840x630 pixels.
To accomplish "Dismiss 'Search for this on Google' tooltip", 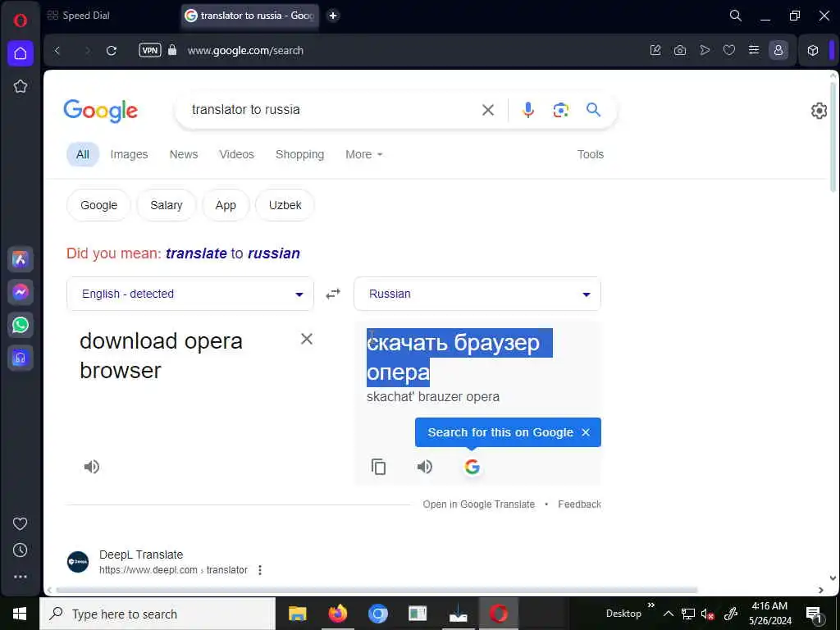I will click(586, 432).
